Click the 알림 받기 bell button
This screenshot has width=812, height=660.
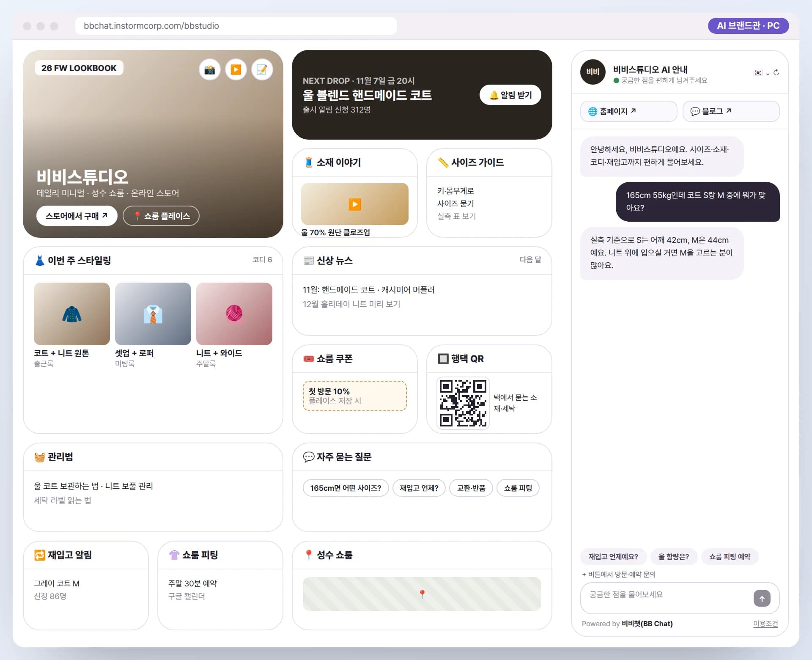510,95
